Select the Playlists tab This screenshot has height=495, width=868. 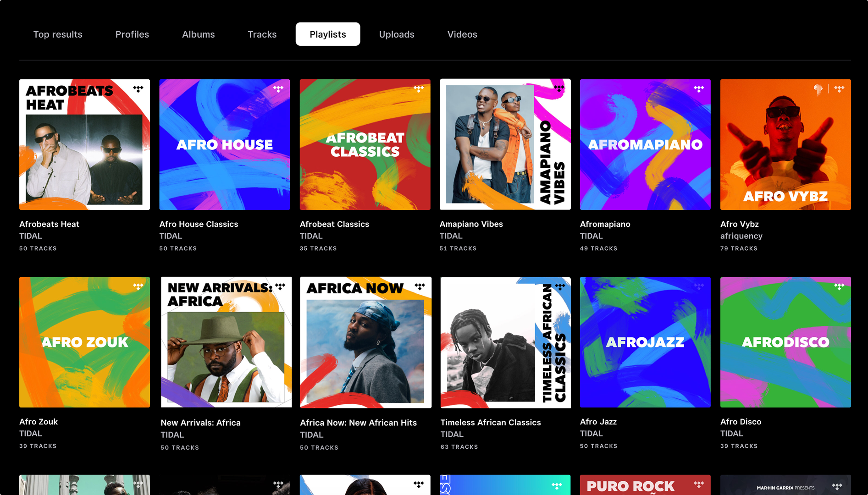click(328, 34)
